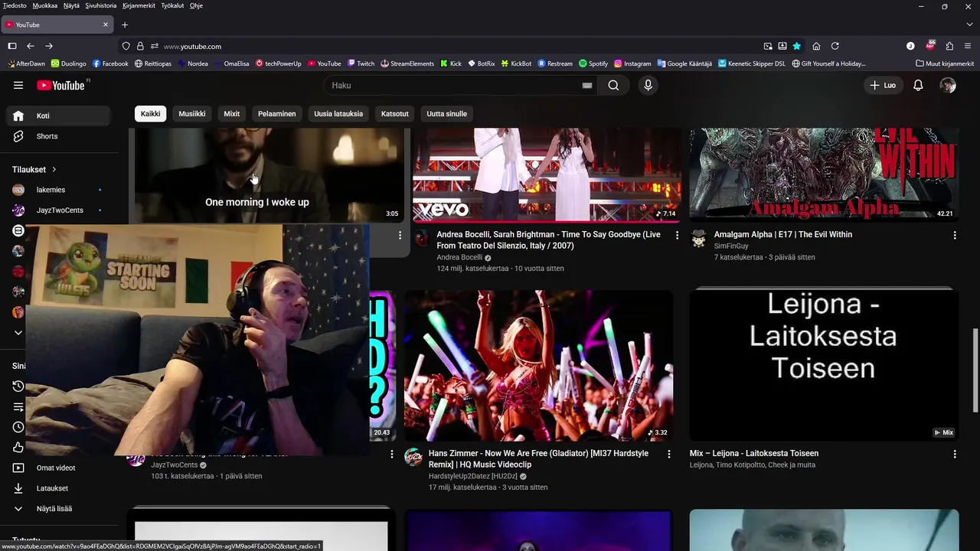Viewport: 980px width, 551px height.
Task: Open Amalgam Alpha Evil Within thumbnail
Action: tap(824, 175)
